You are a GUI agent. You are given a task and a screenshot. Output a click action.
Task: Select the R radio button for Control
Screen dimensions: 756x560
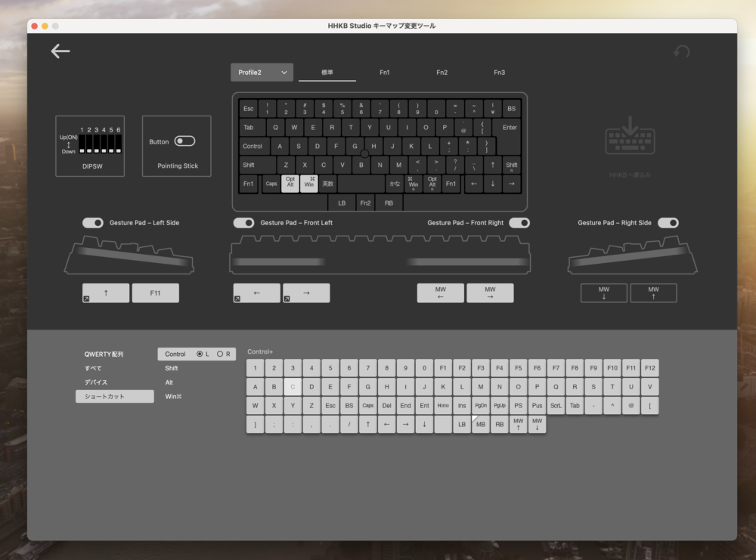pos(220,354)
